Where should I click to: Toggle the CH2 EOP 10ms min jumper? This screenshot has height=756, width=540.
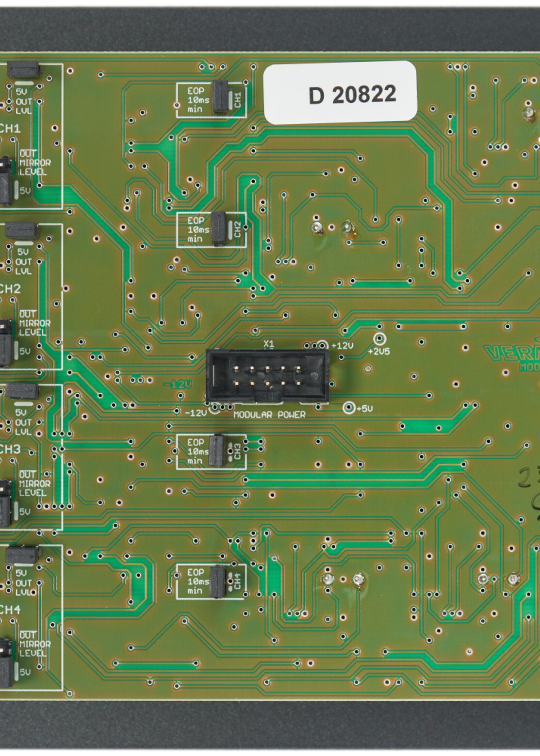[x=219, y=229]
